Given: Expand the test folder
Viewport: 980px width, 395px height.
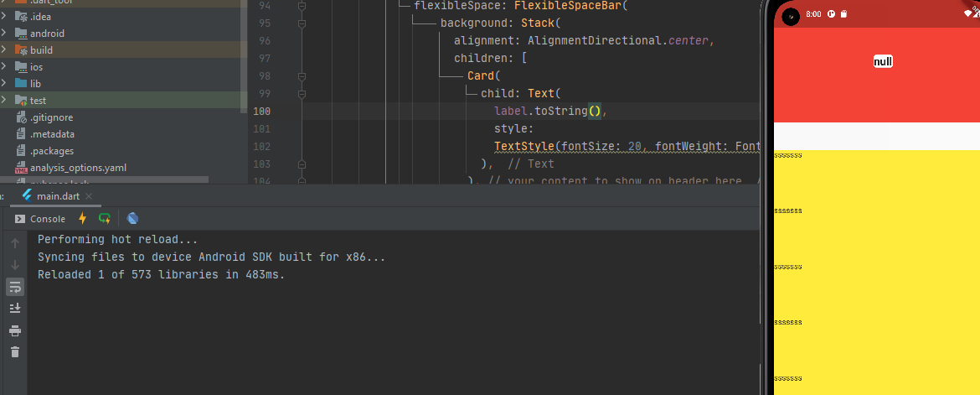Looking at the screenshot, I should (4, 100).
